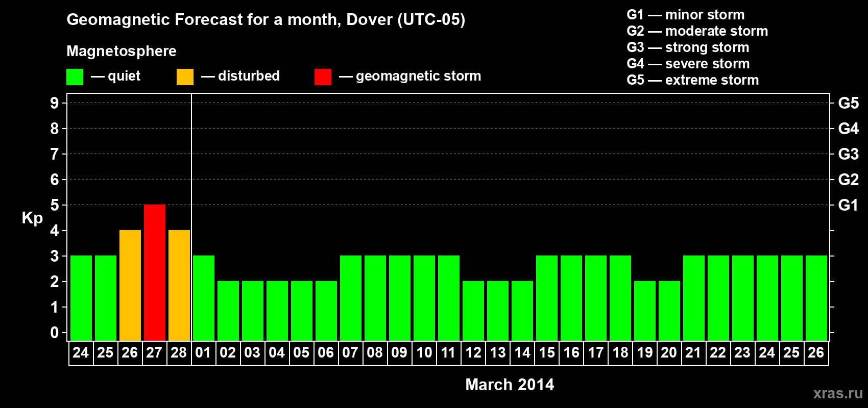Viewport: 868px width, 408px height.
Task: Click the orange disturbed legend swatch
Action: coord(185,77)
